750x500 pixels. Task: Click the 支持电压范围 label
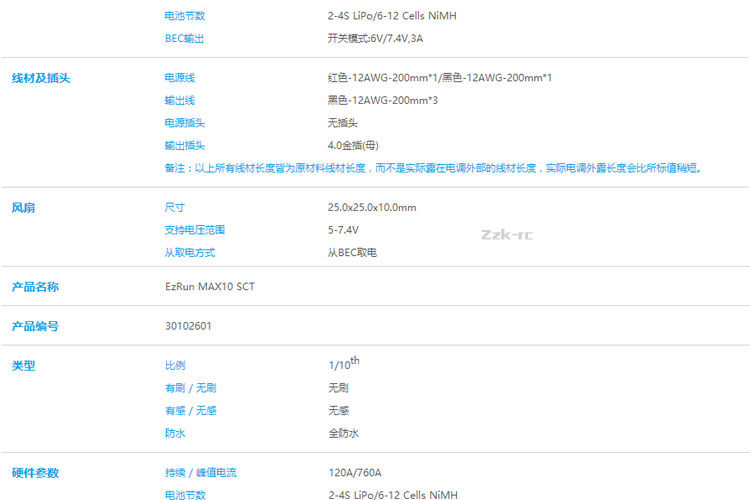coord(194,230)
